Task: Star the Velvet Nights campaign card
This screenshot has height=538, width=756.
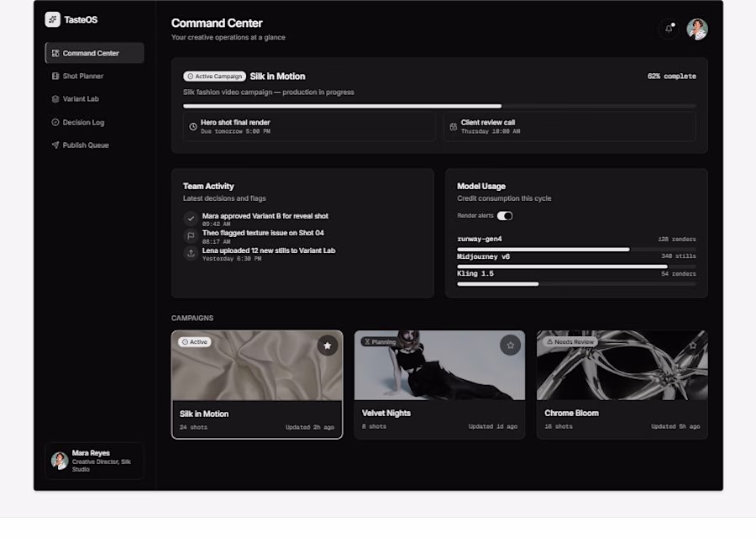Action: click(x=510, y=345)
